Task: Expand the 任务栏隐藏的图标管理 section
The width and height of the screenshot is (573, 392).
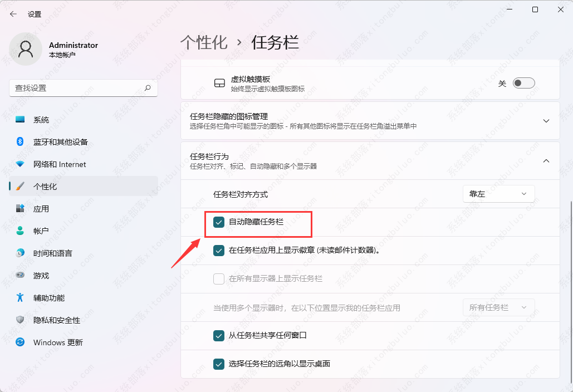Action: (546, 121)
